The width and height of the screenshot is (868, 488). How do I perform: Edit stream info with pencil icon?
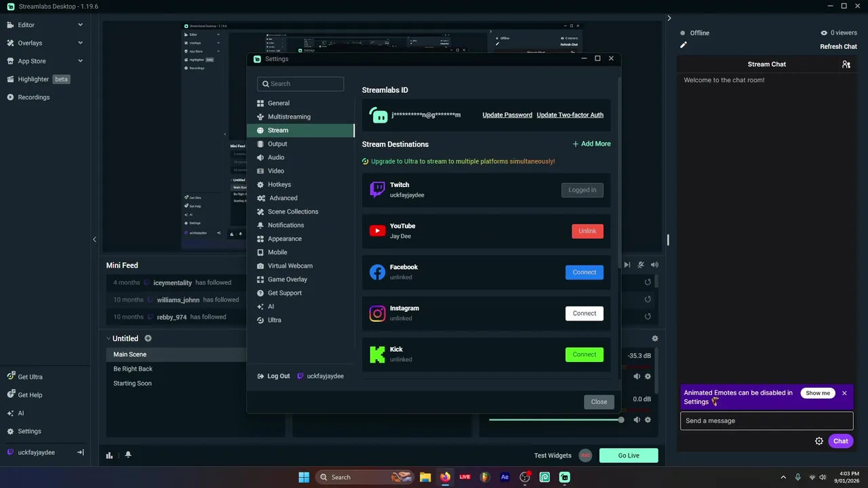point(684,45)
